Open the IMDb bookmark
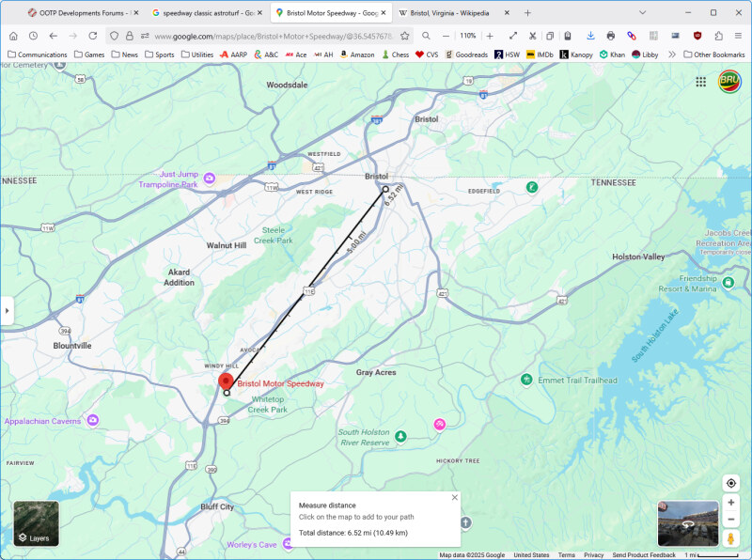Viewport: 752px width, 560px height. 540,54
